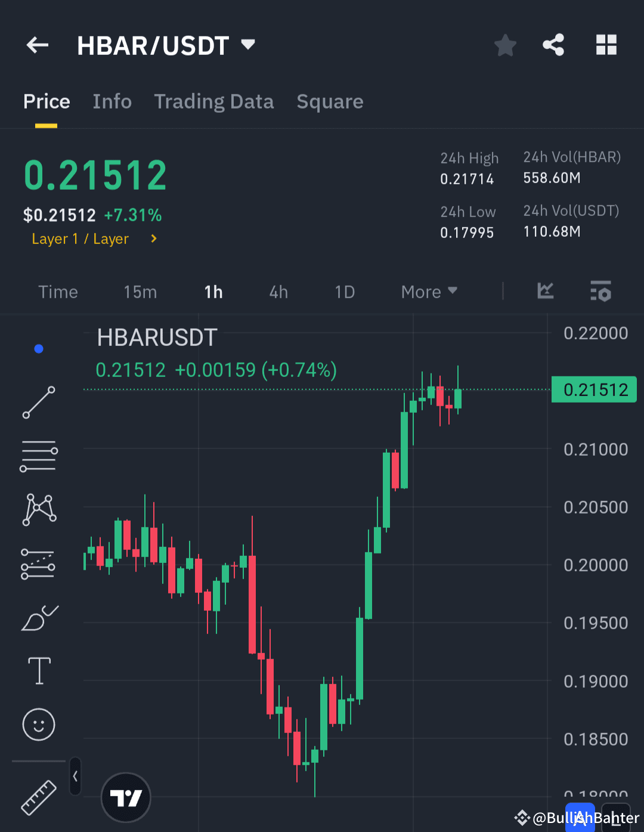Image resolution: width=644 pixels, height=832 pixels.
Task: Go back using the back arrow
Action: [37, 45]
